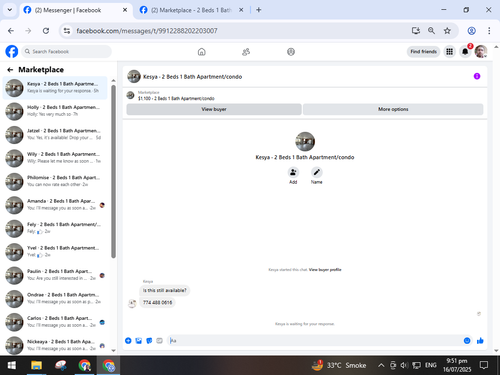Screen dimensions: 500x375
Task: Open Nickeaya conversation in chat list
Action: tap(55, 345)
